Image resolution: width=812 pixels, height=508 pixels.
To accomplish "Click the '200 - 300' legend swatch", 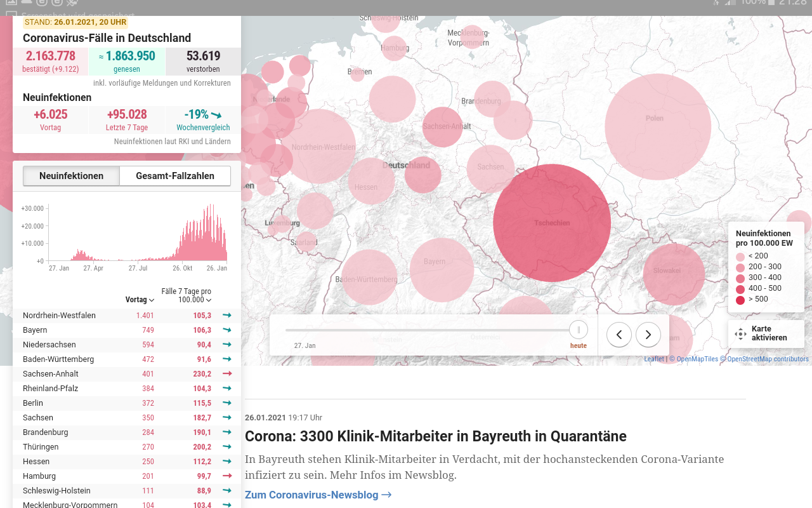I will (x=740, y=267).
